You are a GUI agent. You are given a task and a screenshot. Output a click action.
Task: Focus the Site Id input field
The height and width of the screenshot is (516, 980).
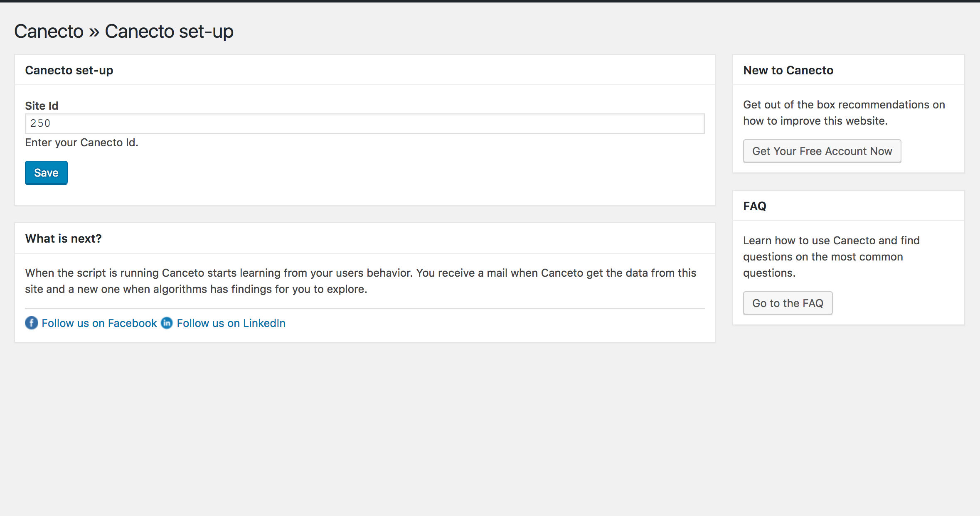coord(365,123)
